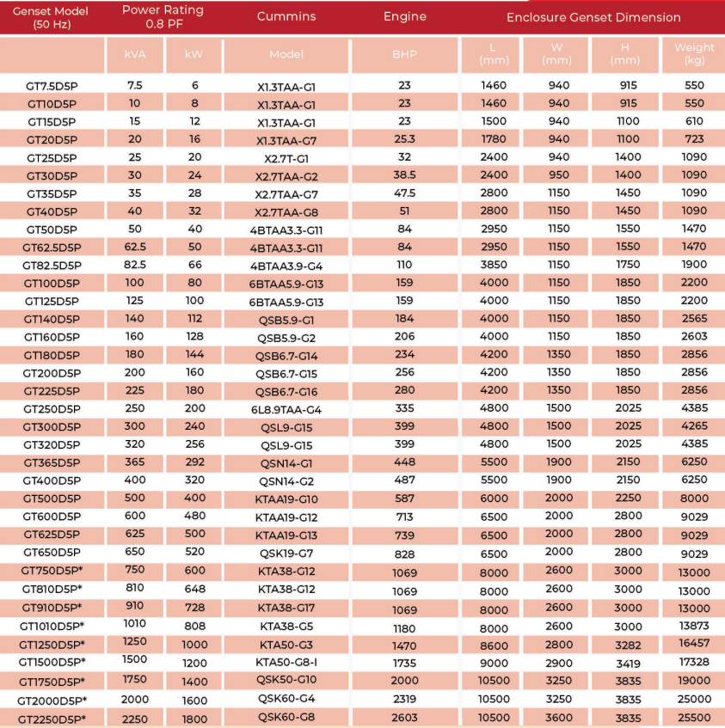Viewport: 725px width, 728px height.
Task: Click engine model X2.7T-G1
Action: [x=286, y=159]
